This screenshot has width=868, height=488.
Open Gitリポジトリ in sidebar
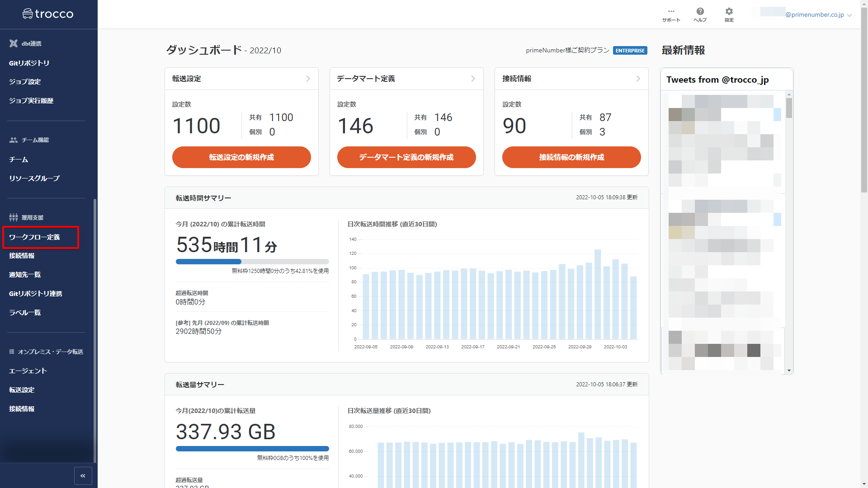click(29, 63)
